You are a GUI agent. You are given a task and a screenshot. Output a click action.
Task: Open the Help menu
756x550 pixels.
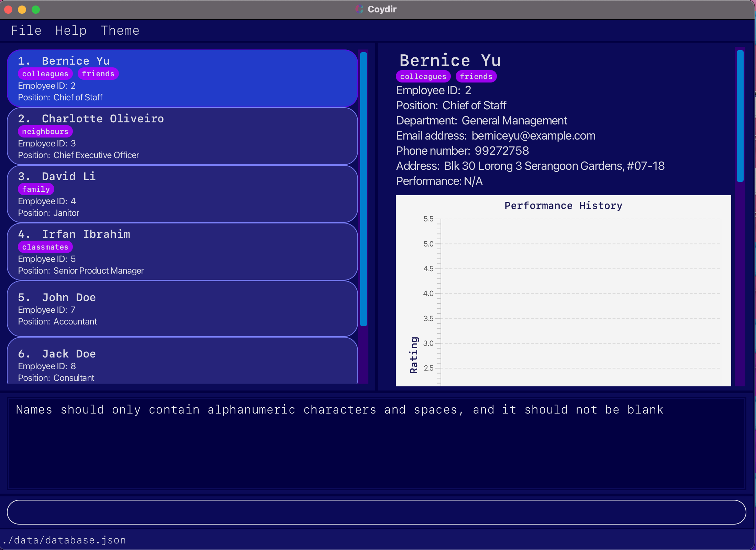click(71, 31)
